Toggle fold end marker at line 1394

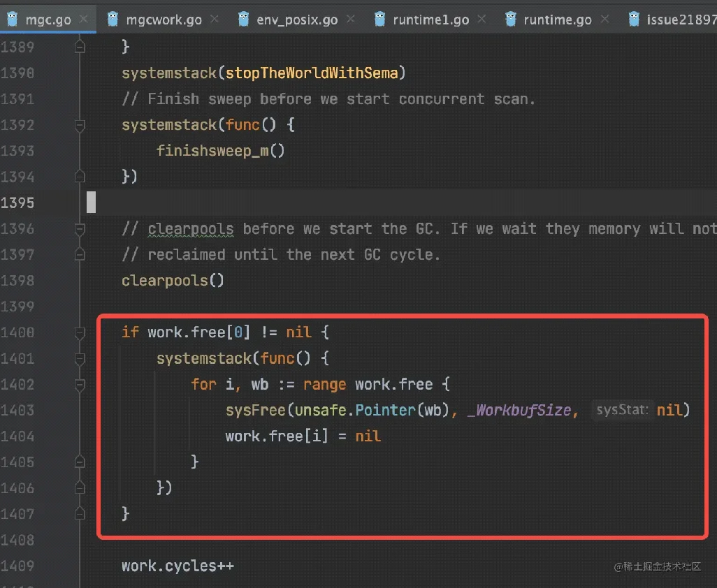pos(80,177)
